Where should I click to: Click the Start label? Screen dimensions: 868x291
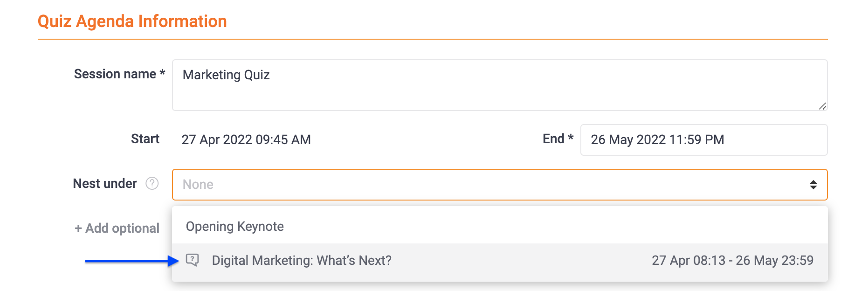point(145,139)
